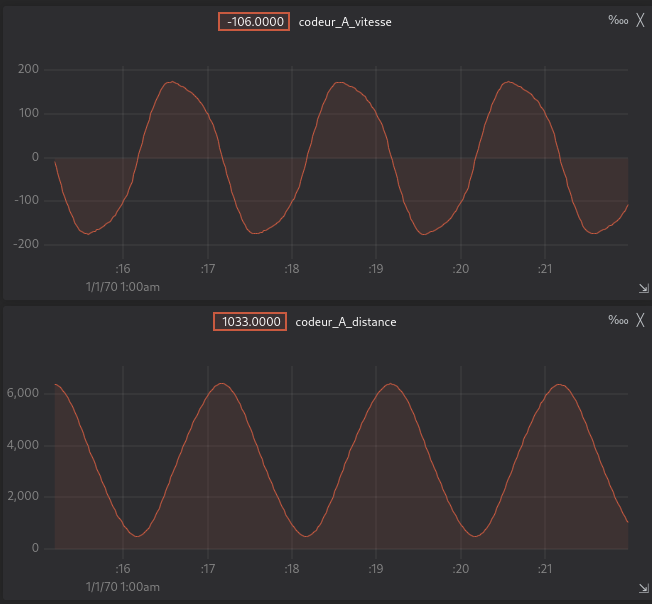Click the :21 time tick on distance graph
Viewport: 652px width, 604px height.
click(x=544, y=569)
